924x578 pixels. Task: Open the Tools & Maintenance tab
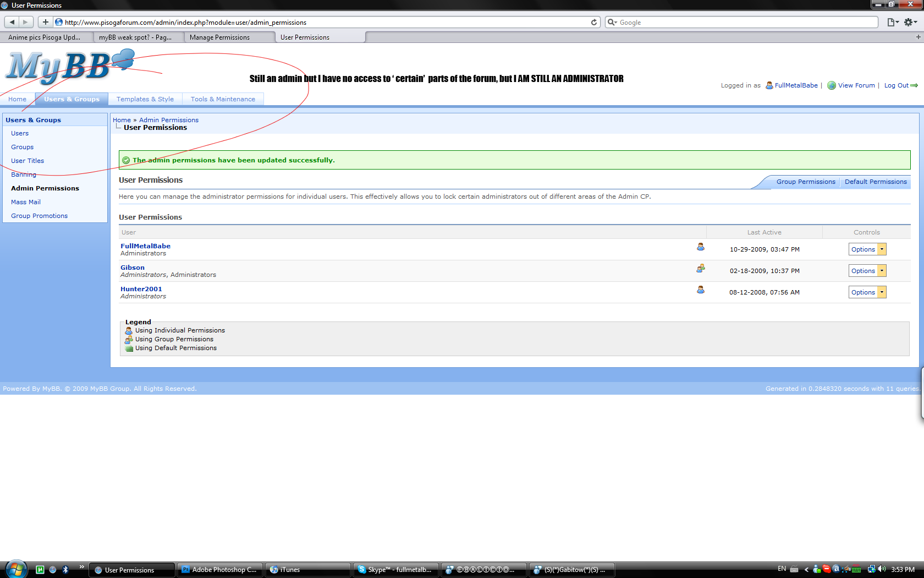click(x=223, y=99)
